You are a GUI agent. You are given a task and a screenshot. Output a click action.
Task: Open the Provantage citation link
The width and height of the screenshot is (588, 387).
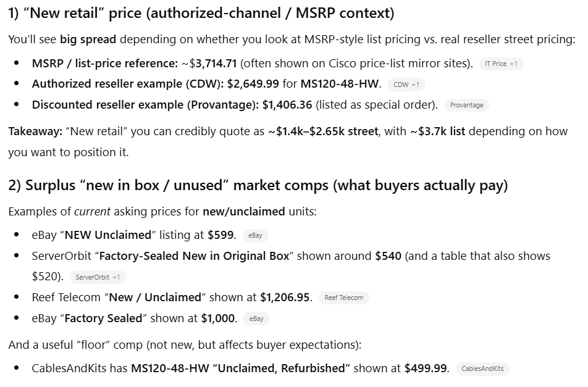466,105
